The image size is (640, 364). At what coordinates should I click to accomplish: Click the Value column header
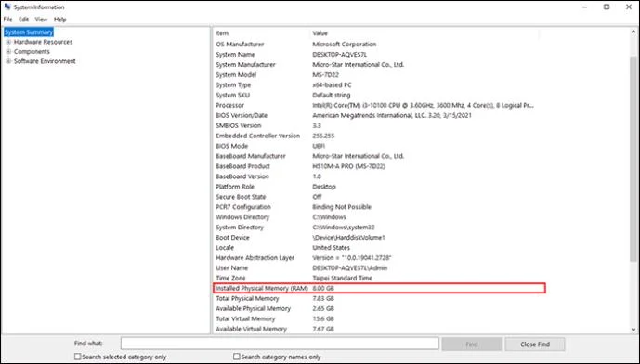[x=424, y=33]
